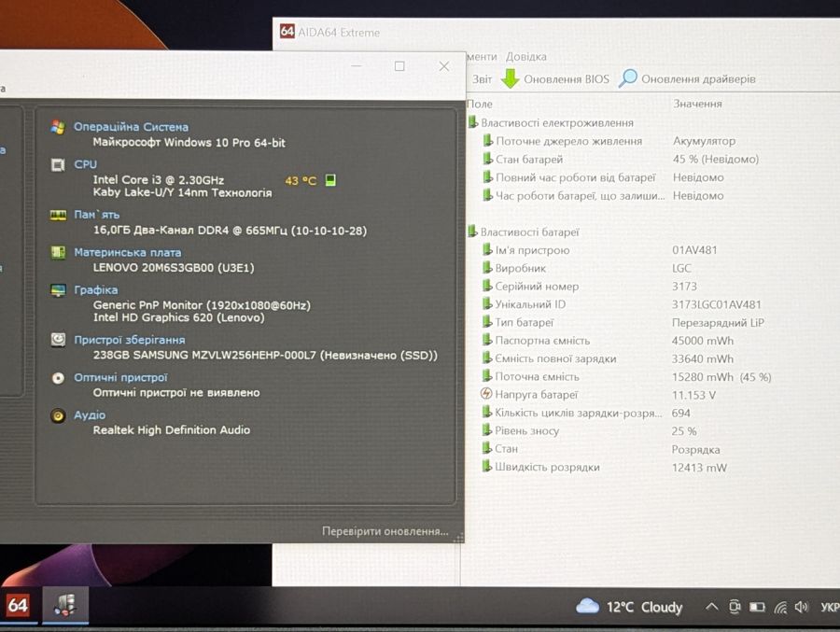
Task: Click the Розрядка state value
Action: tap(695, 449)
